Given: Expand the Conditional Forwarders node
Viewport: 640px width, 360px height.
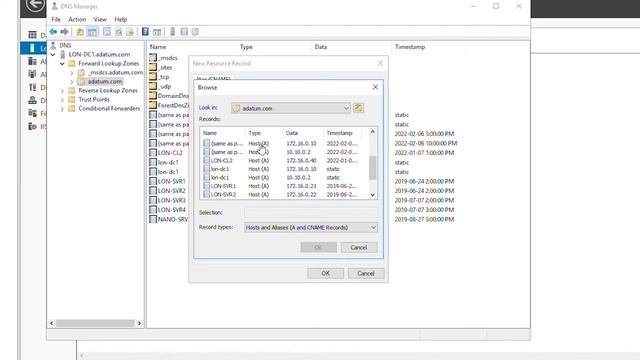Looking at the screenshot, I should point(62,109).
